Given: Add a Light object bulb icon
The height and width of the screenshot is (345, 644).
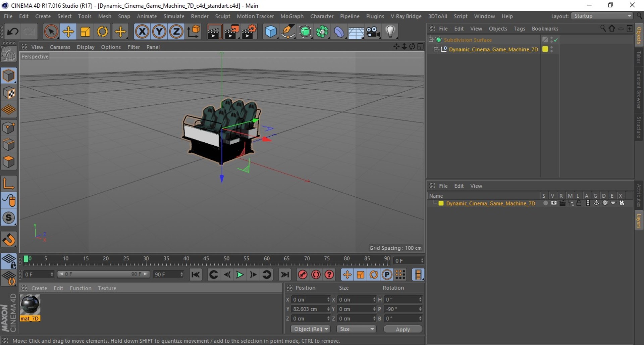Looking at the screenshot, I should click(x=390, y=32).
